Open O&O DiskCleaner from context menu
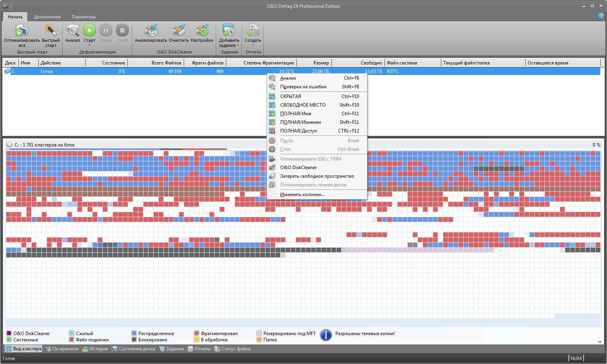This screenshot has height=364, width=607. click(x=317, y=168)
